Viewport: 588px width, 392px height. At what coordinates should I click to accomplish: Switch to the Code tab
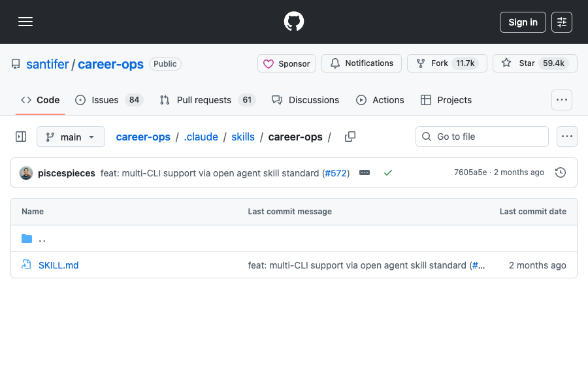point(40,100)
